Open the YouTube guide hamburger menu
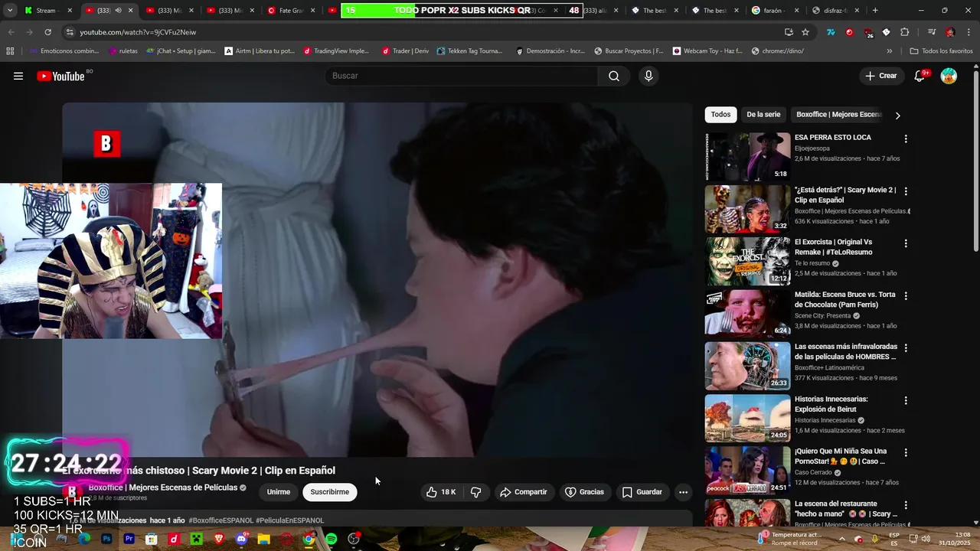The width and height of the screenshot is (980, 551). click(18, 76)
